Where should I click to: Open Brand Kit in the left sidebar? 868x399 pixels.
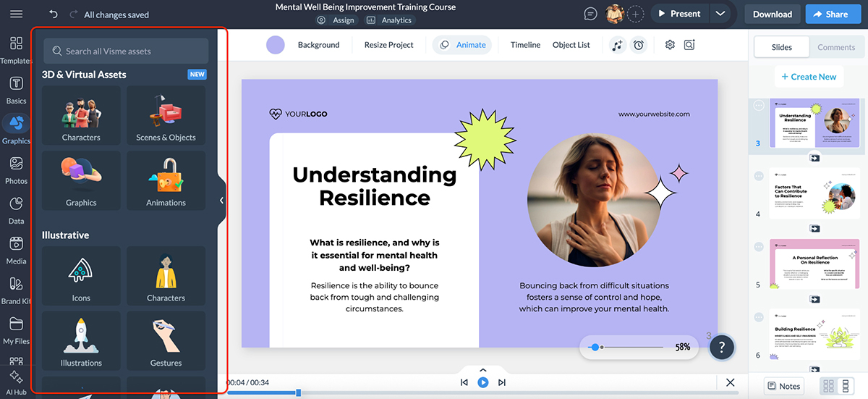16,290
